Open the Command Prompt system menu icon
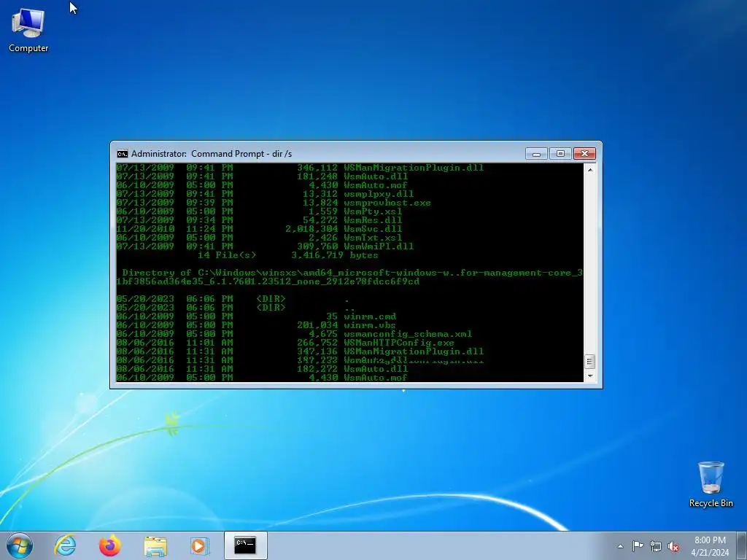Image resolution: width=747 pixels, height=560 pixels. tap(123, 154)
